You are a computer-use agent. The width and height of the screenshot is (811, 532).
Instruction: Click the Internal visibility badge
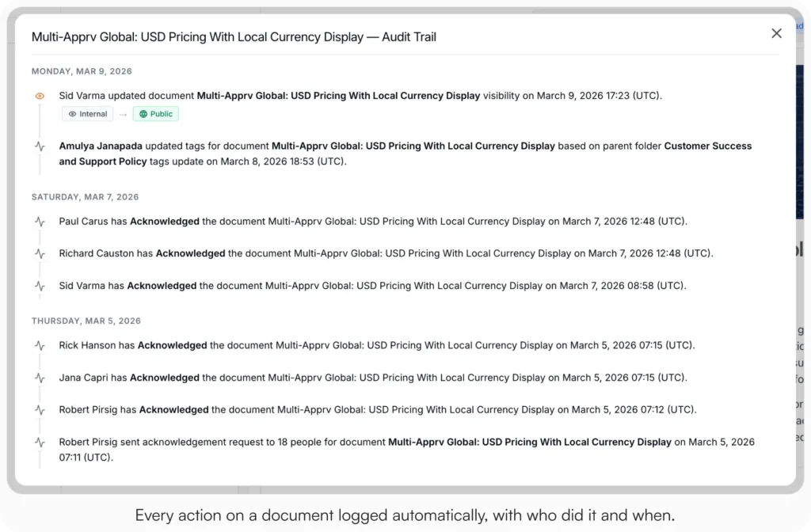(87, 114)
